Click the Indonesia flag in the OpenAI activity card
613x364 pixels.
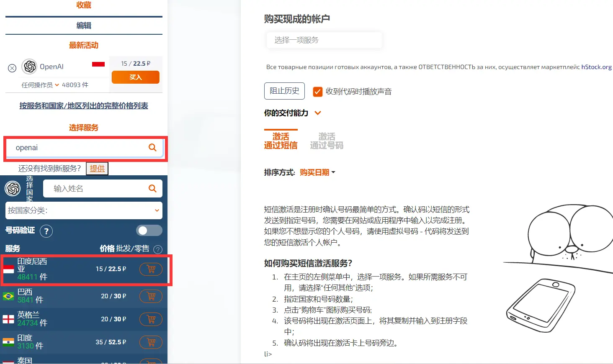click(98, 64)
